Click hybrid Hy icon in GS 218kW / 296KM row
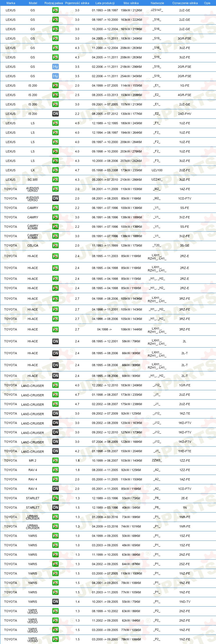This screenshot has height=644, width=216. click(x=56, y=67)
